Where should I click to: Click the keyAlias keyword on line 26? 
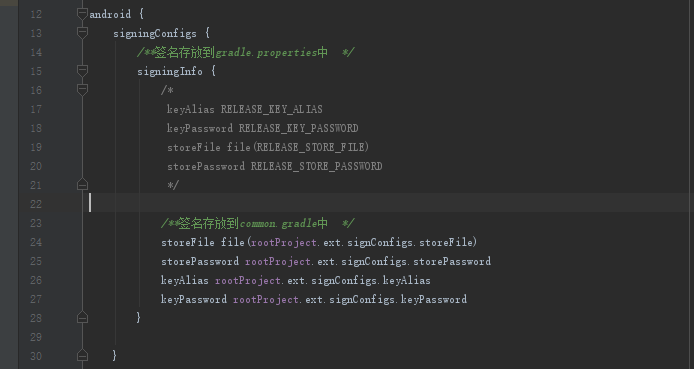click(x=185, y=281)
